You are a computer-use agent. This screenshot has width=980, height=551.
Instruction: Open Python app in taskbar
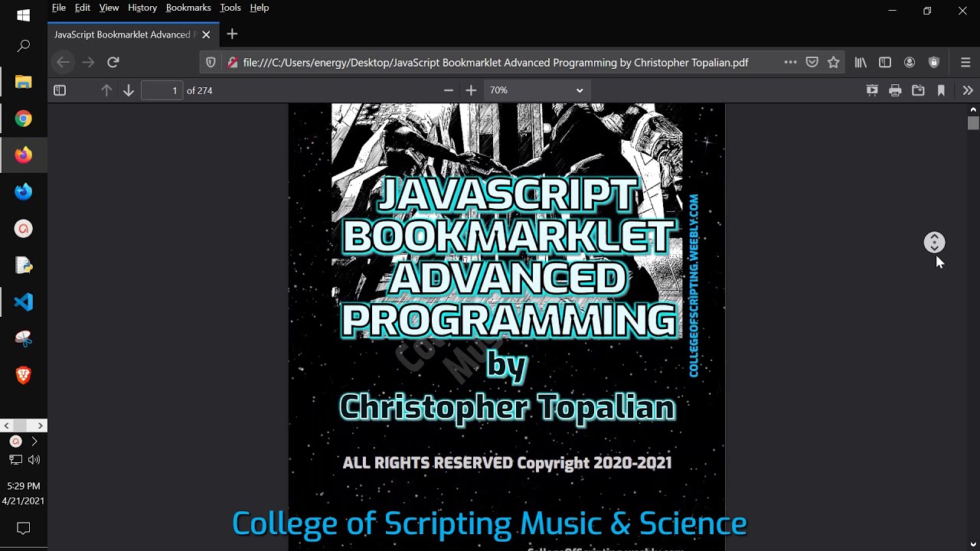pos(24,266)
